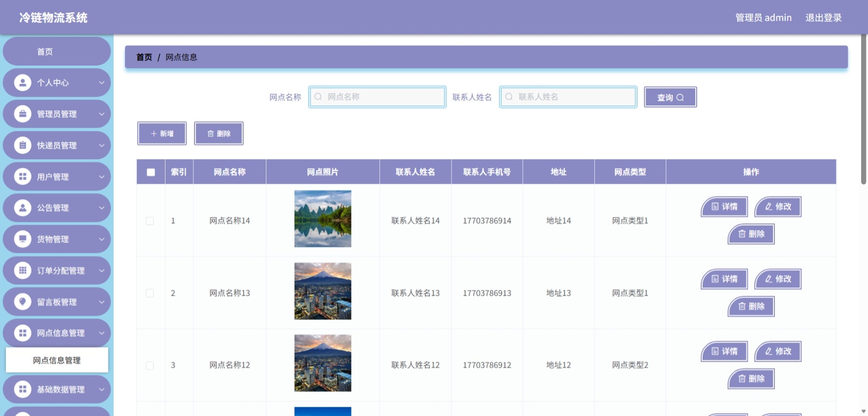Click the 个人中心 user avatar icon

point(23,82)
